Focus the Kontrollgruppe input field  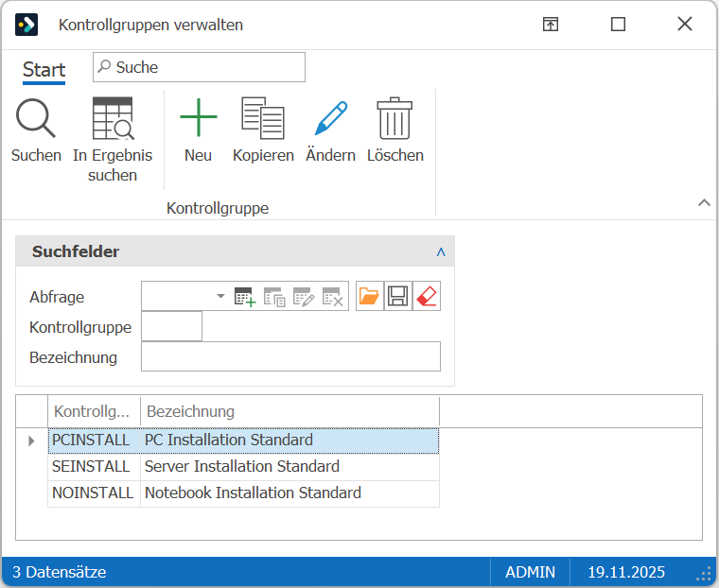(171, 326)
